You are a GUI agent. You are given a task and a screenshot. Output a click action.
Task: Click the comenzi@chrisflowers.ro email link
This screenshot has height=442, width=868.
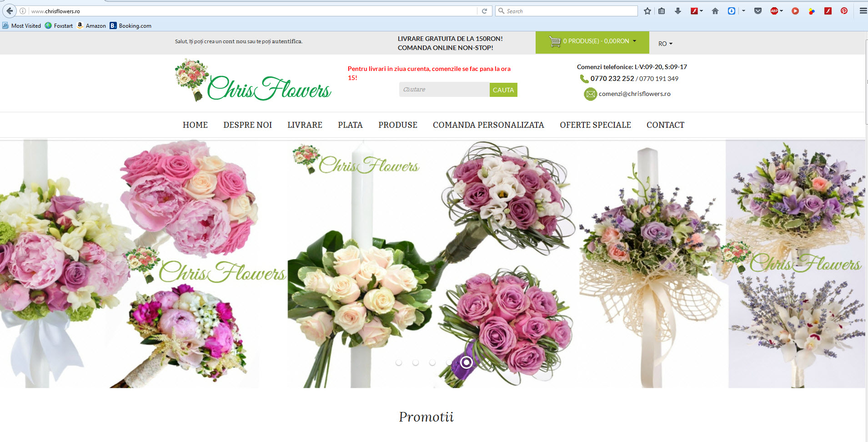pyautogui.click(x=634, y=94)
